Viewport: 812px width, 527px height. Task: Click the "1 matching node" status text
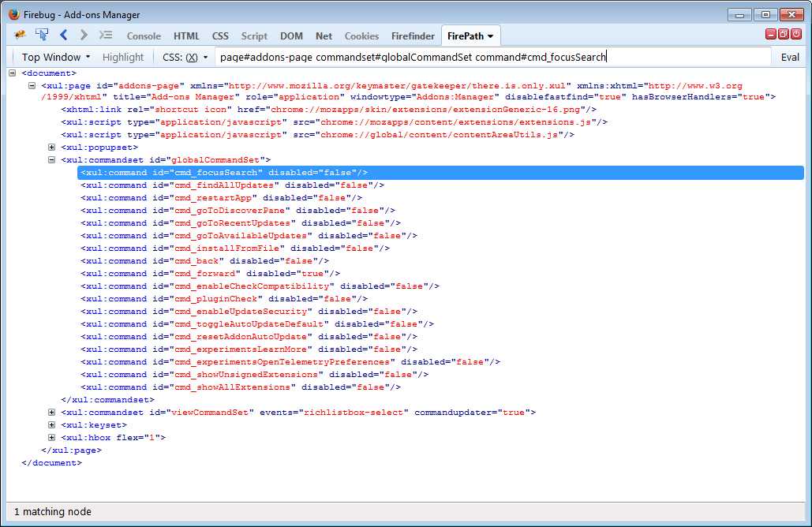pyautogui.click(x=53, y=511)
